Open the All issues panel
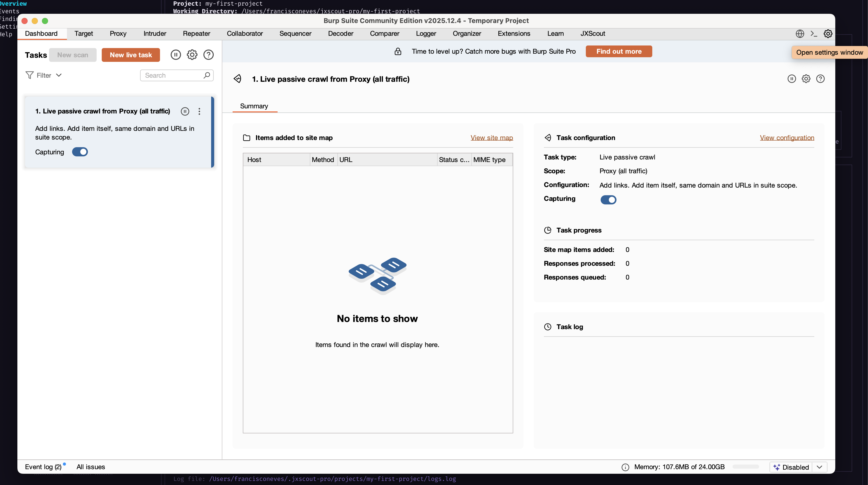The height and width of the screenshot is (485, 868). (91, 467)
